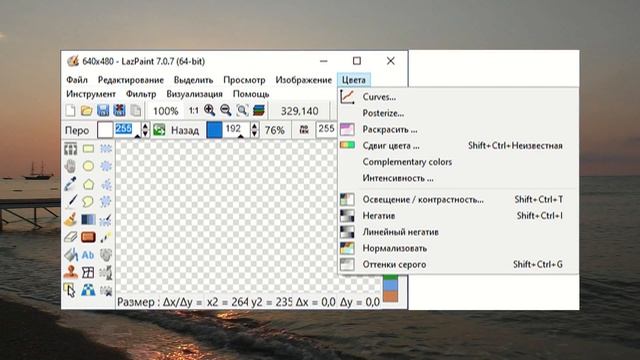Click the stepper beside back opacity 192
Viewport: 640px width, 360px height.
[x=254, y=130]
